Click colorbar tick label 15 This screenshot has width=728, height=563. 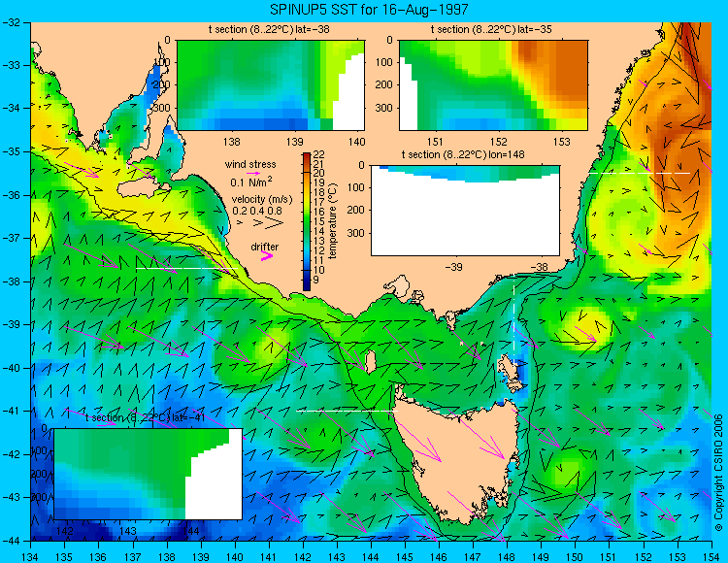319,221
